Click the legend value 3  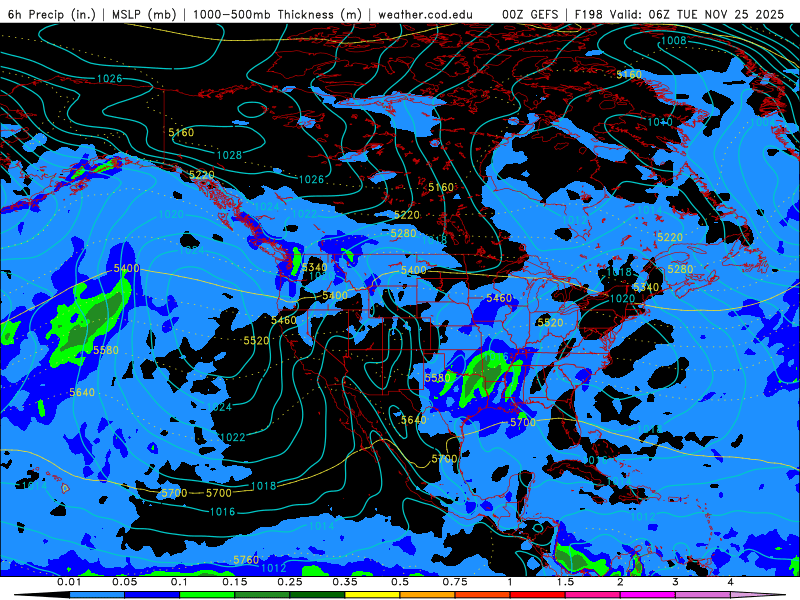pos(675,582)
